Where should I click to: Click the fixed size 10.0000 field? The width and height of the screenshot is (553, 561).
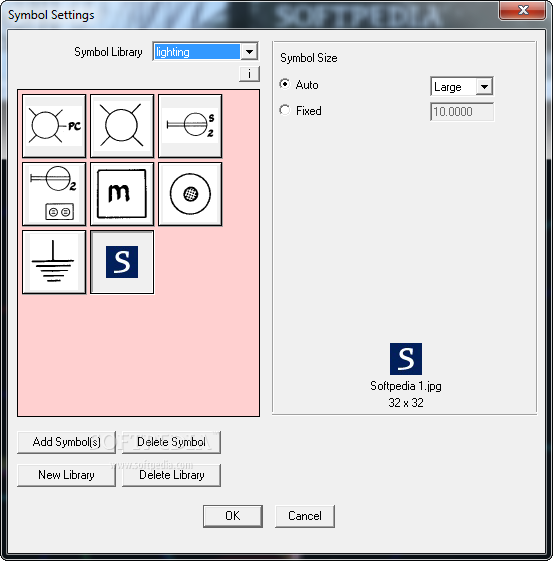[x=462, y=112]
